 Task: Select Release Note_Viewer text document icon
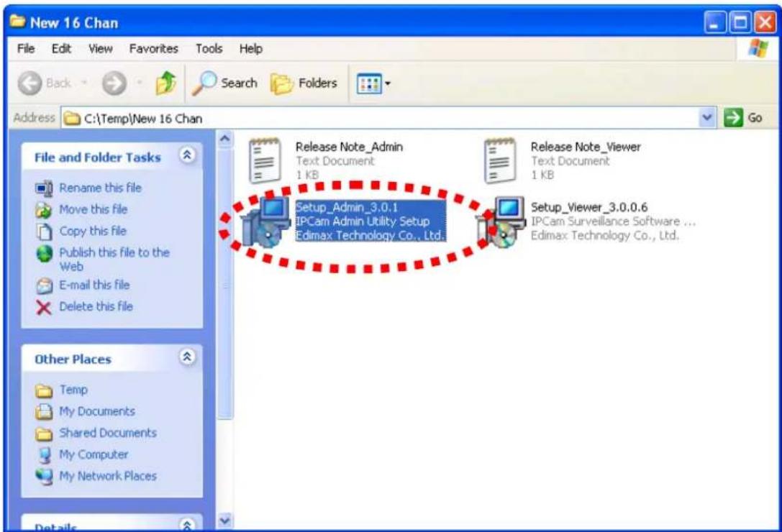coord(500,160)
